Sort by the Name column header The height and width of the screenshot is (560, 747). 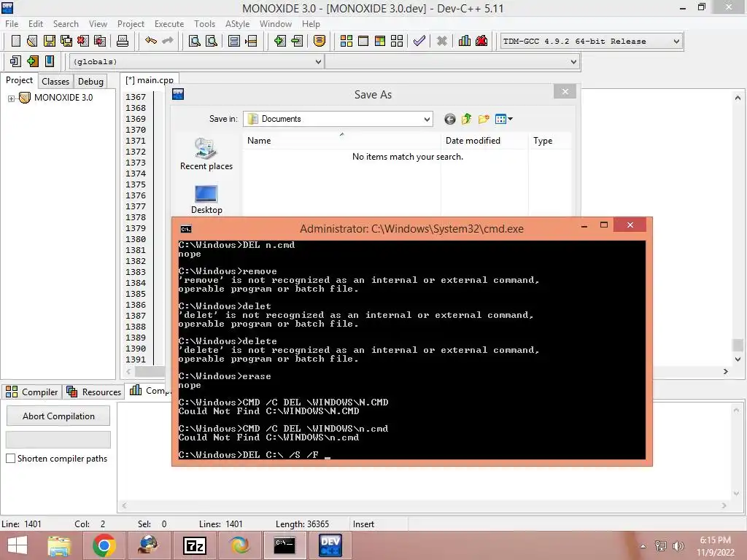click(341, 141)
